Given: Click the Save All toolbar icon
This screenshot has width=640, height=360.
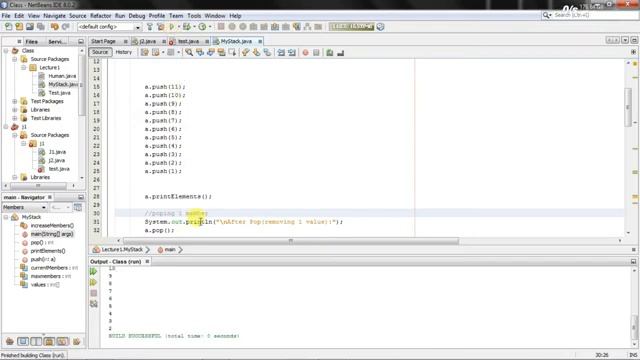Looking at the screenshot, I should [41, 27].
